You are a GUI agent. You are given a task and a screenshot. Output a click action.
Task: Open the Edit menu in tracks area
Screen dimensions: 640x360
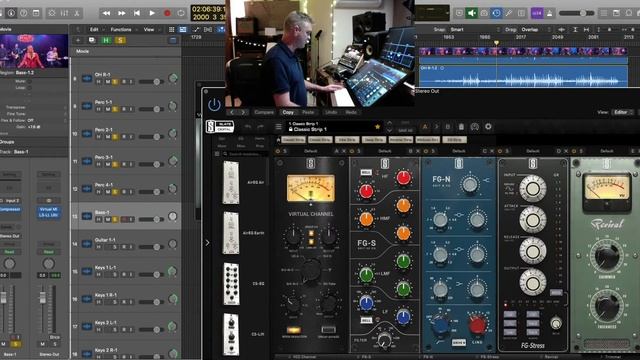coord(95,29)
